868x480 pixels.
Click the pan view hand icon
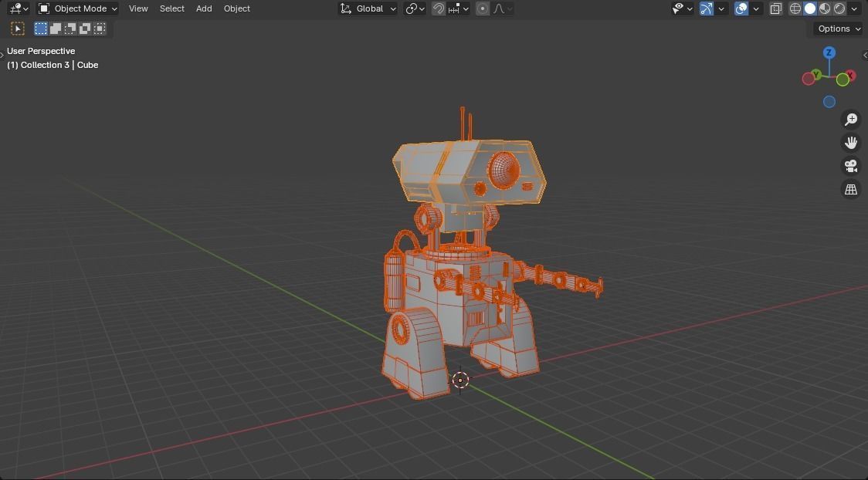(851, 143)
